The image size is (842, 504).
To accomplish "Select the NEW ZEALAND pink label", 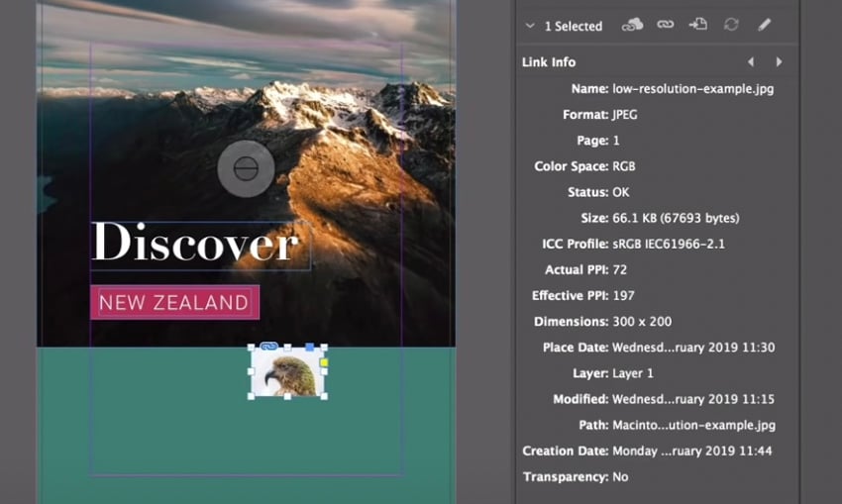I will (175, 302).
